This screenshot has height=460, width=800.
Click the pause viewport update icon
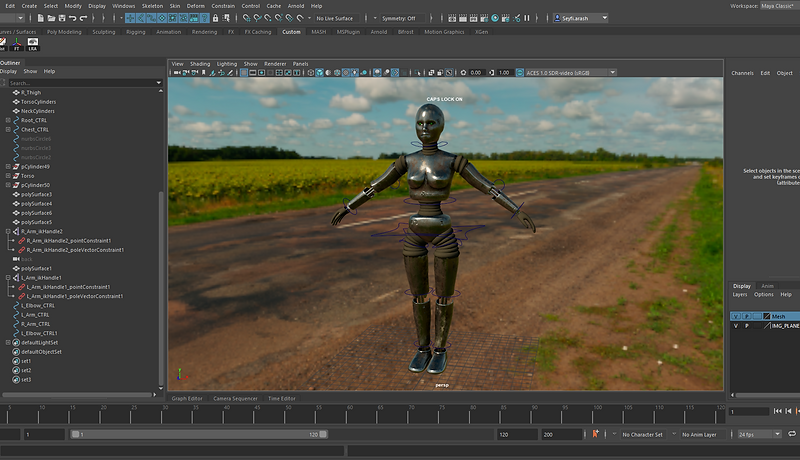pos(527,18)
